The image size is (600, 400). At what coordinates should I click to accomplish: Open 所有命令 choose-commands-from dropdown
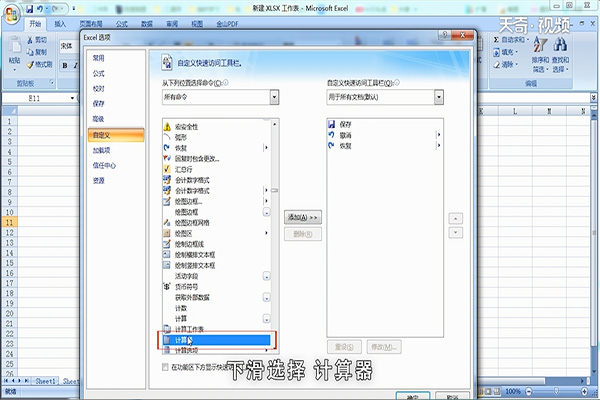[274, 97]
